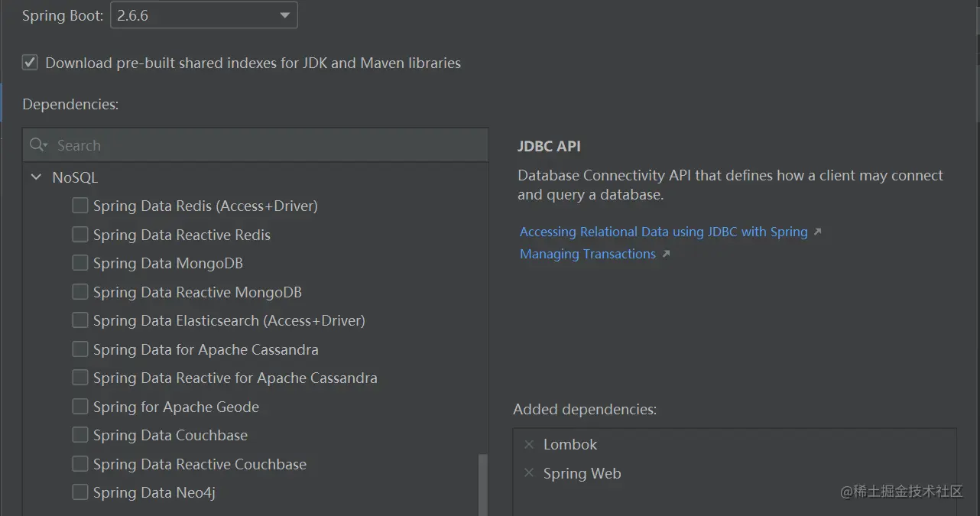
Task: Select Spring Data Neo4j checkbox
Action: pyautogui.click(x=80, y=492)
